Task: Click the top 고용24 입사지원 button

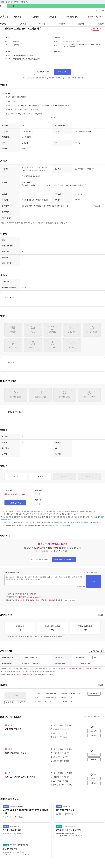Action: (x=62, y=72)
